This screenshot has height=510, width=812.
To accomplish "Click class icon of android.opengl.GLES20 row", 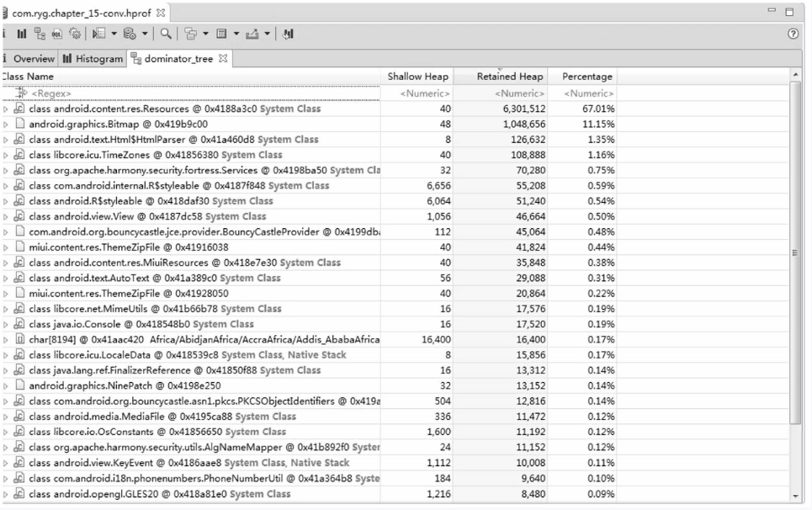I will tap(19, 493).
